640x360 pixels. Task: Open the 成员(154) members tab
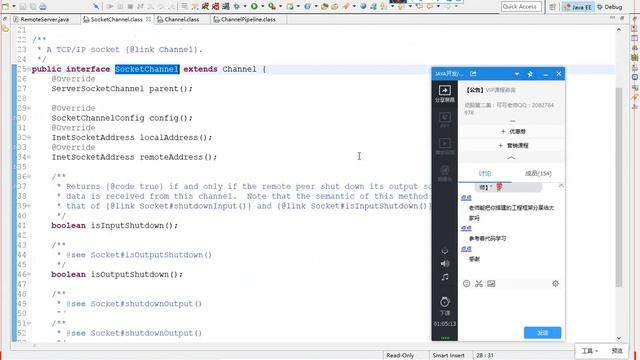[x=538, y=173]
